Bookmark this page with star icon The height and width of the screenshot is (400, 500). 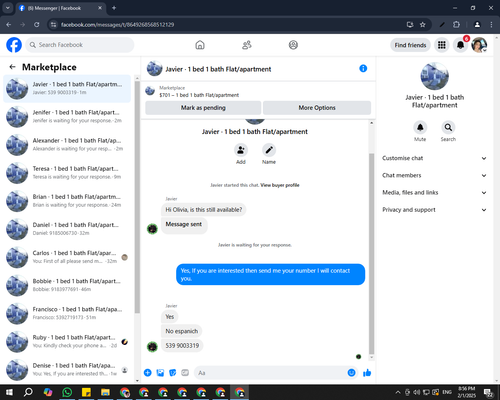[423, 25]
